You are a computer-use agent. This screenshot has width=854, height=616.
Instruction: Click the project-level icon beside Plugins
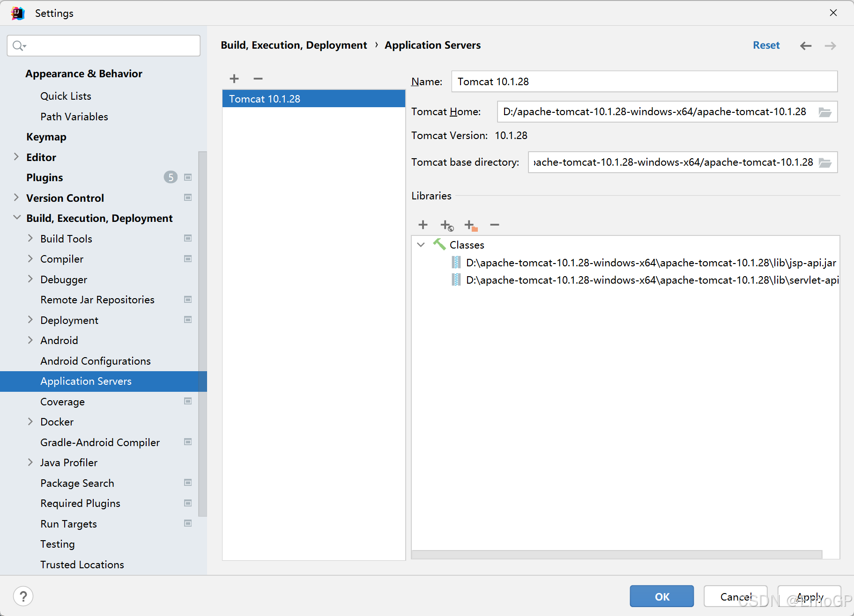tap(188, 177)
